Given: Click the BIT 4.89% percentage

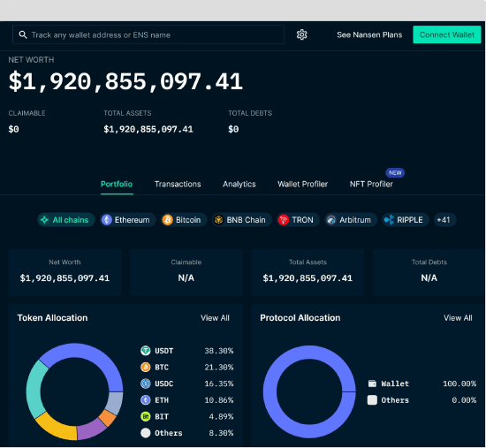Looking at the screenshot, I should pos(221,416).
